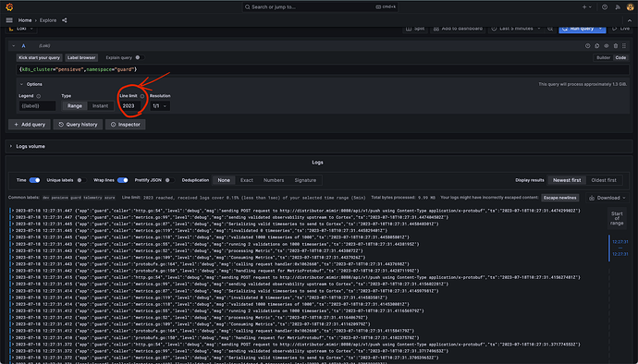Click the LogQL query text field
This screenshot has height=364, width=638.
tap(323, 69)
